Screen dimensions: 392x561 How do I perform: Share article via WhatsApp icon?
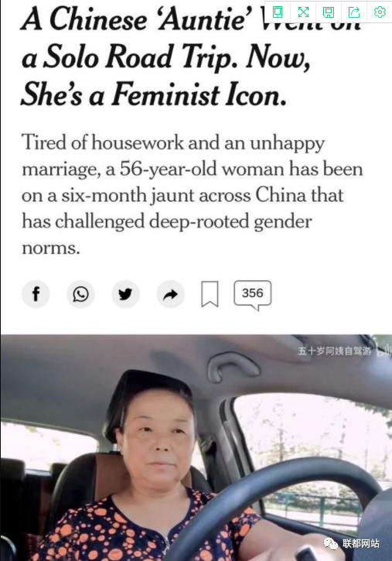(80, 294)
